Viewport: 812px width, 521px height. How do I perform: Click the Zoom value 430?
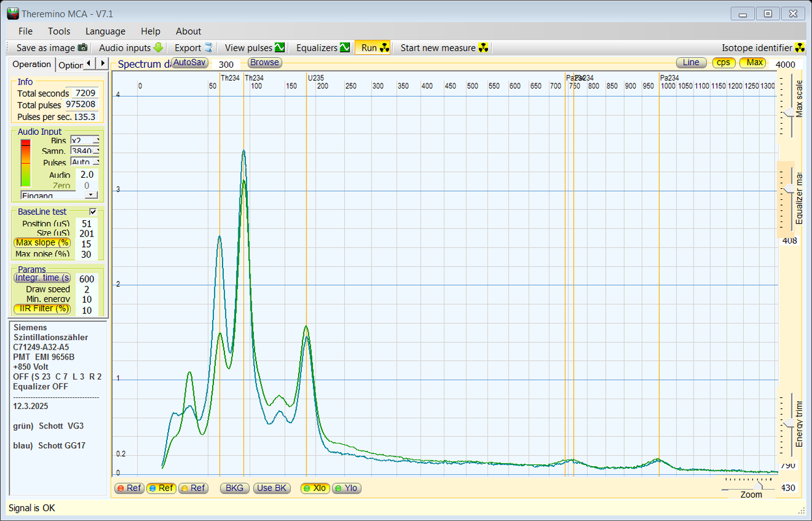point(788,488)
